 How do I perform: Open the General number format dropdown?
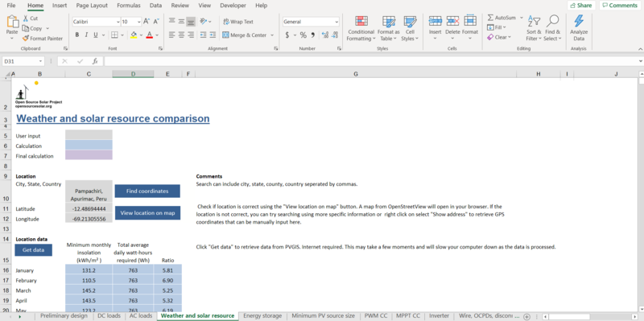pos(336,22)
